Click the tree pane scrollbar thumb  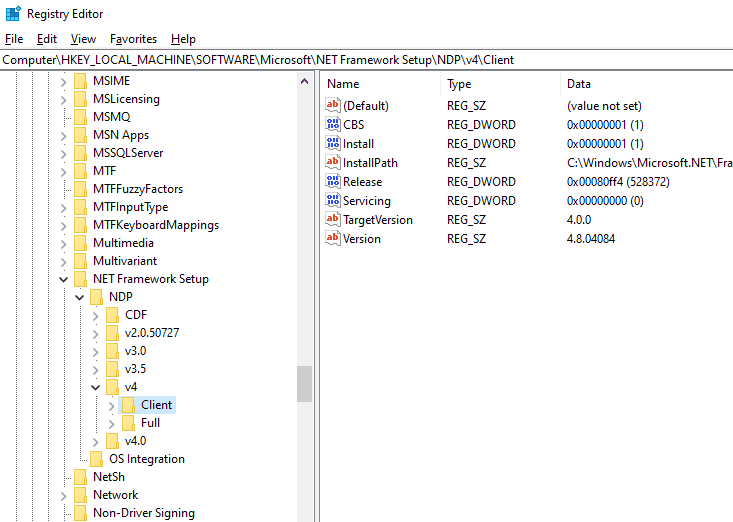coord(304,384)
